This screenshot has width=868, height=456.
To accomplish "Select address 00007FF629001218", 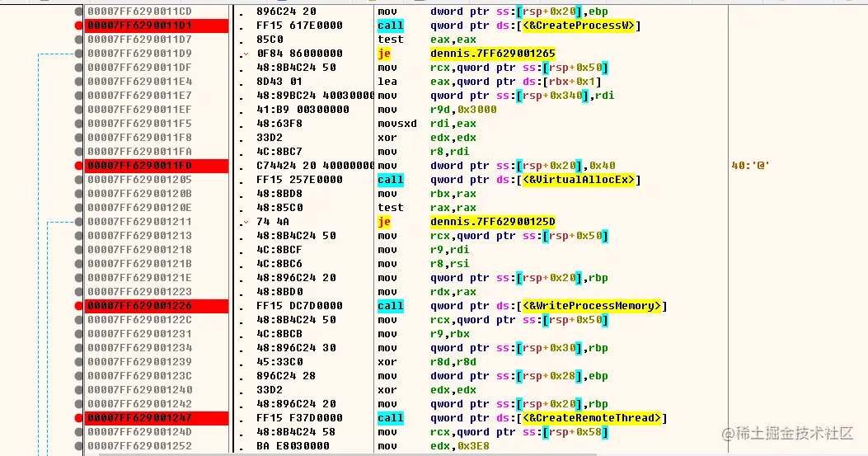I will (x=139, y=250).
